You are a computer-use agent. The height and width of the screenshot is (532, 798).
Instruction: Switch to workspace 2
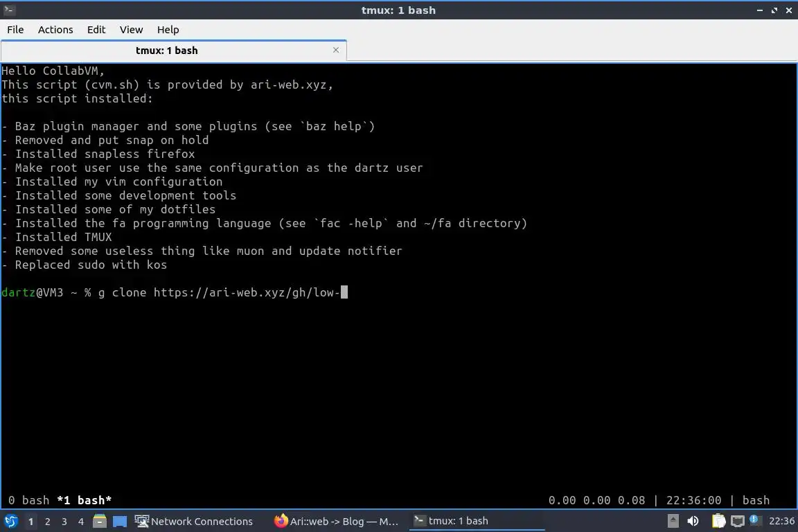[x=47, y=522]
